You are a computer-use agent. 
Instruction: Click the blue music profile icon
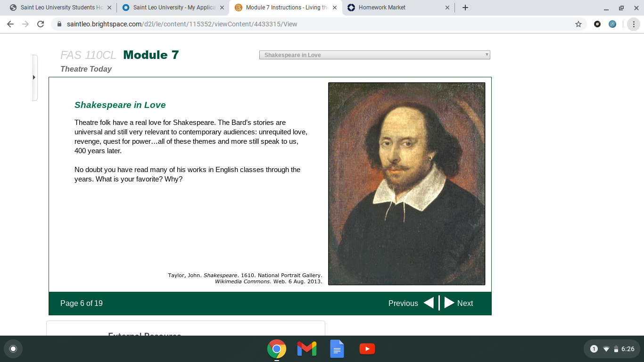click(x=612, y=24)
